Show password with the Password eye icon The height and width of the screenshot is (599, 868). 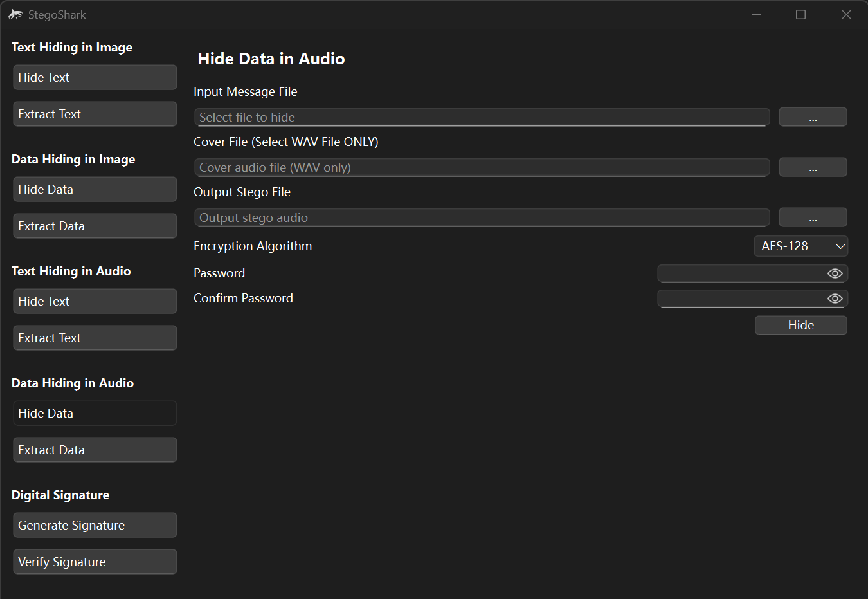click(x=835, y=273)
